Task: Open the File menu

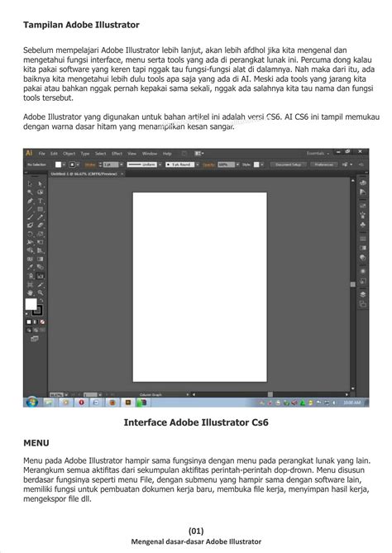Action: 41,154
